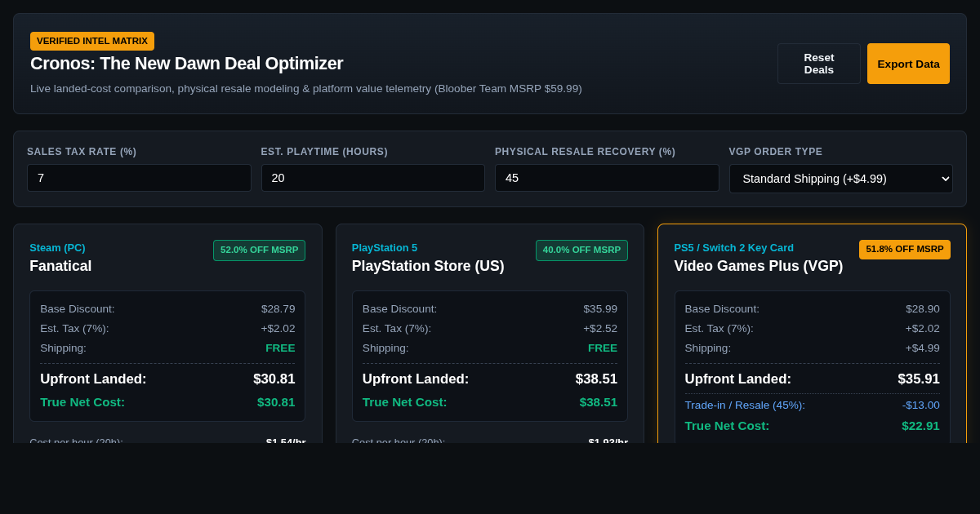Screen dimensions: 980x514
Task: Edit the Physical Resale Recovery field
Action: (x=607, y=178)
